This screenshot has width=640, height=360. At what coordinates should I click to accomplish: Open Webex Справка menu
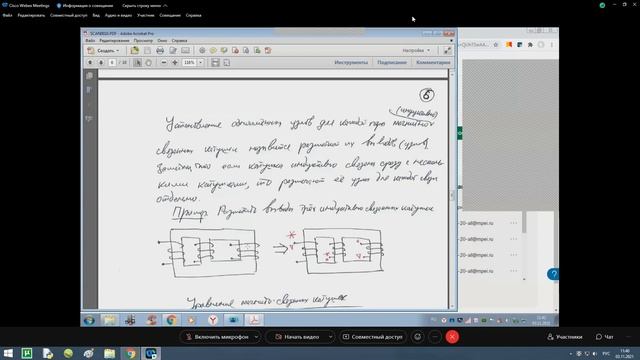pyautogui.click(x=193, y=15)
